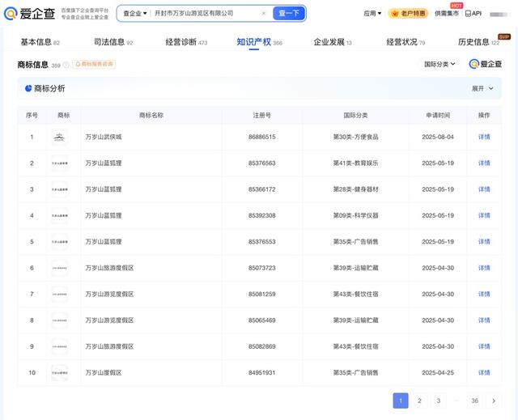Switch to the 经营诊断 tab

pyautogui.click(x=186, y=42)
